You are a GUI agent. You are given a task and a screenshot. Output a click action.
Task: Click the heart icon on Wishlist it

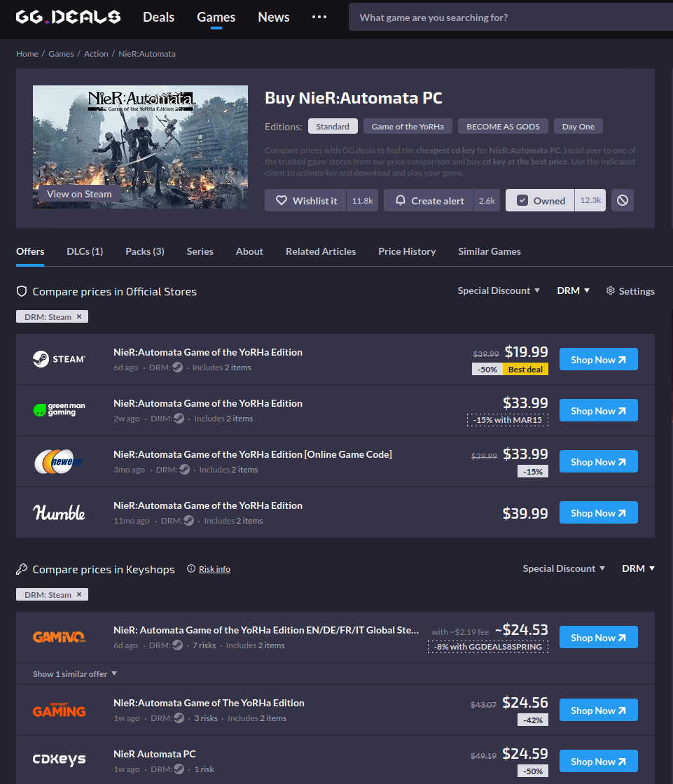[282, 200]
